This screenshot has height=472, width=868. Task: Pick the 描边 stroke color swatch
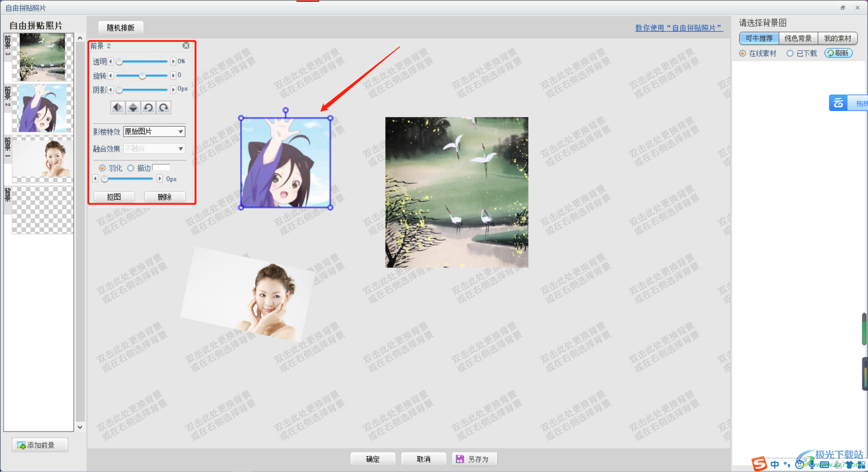click(x=161, y=167)
